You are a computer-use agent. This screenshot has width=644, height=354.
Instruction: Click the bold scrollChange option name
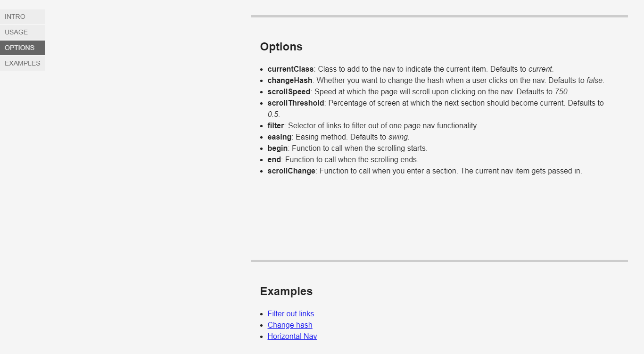[291, 171]
